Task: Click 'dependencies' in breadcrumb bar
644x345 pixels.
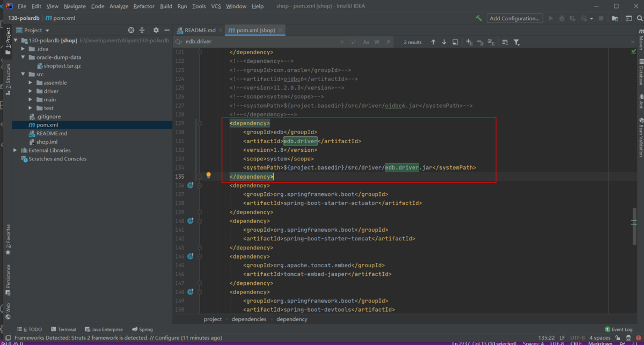Action: (x=249, y=319)
